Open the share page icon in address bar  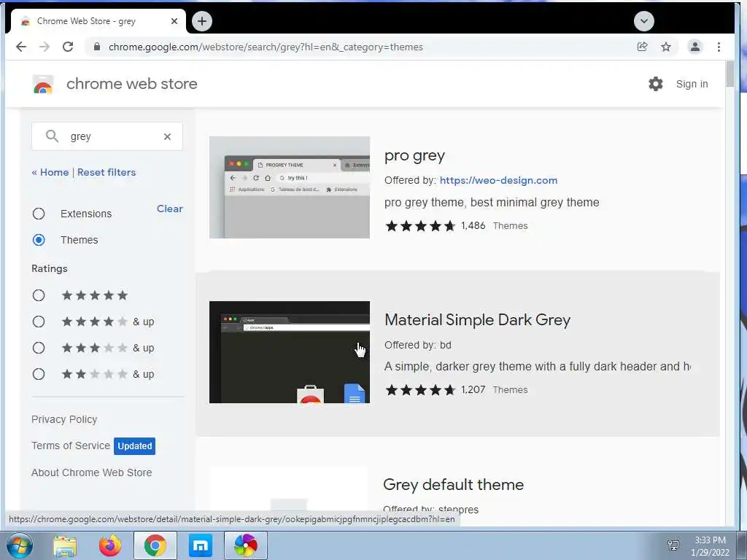coord(642,47)
